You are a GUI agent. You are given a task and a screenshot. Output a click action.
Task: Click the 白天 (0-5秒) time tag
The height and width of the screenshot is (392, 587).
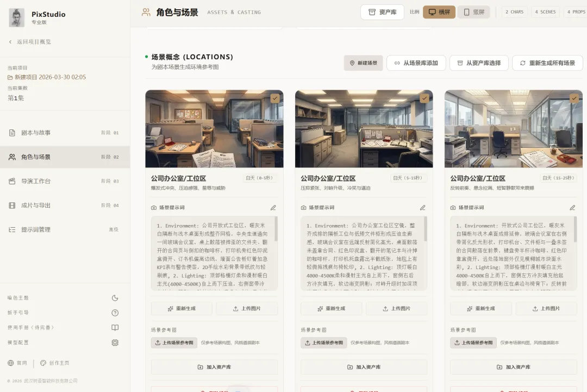259,178
